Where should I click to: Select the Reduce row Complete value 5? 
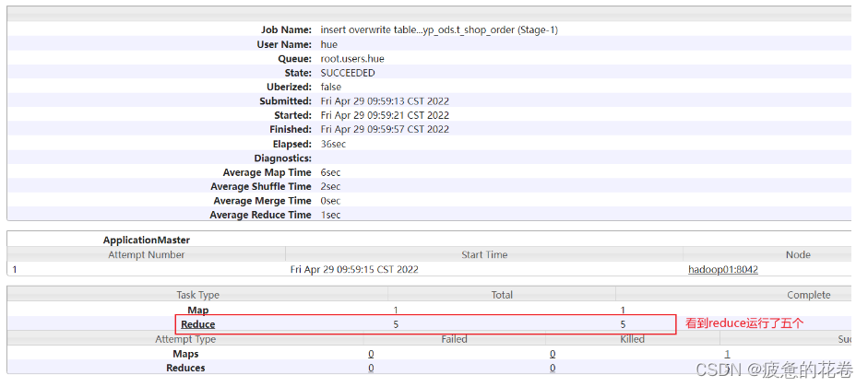(624, 324)
